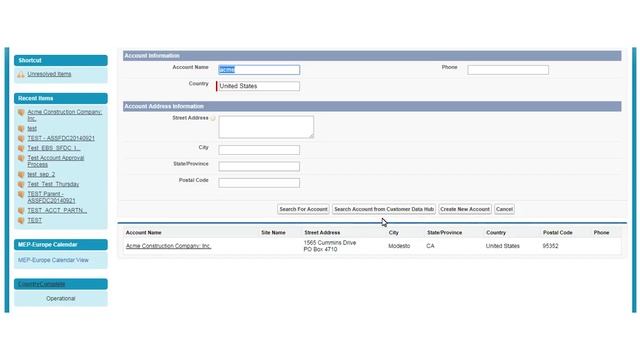Click the help icon next to Street Address

pyautogui.click(x=213, y=118)
